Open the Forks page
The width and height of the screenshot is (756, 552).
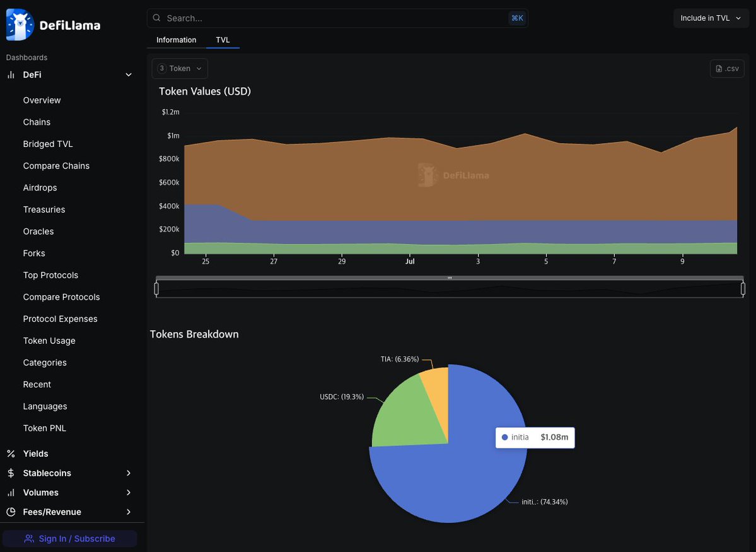tap(34, 254)
